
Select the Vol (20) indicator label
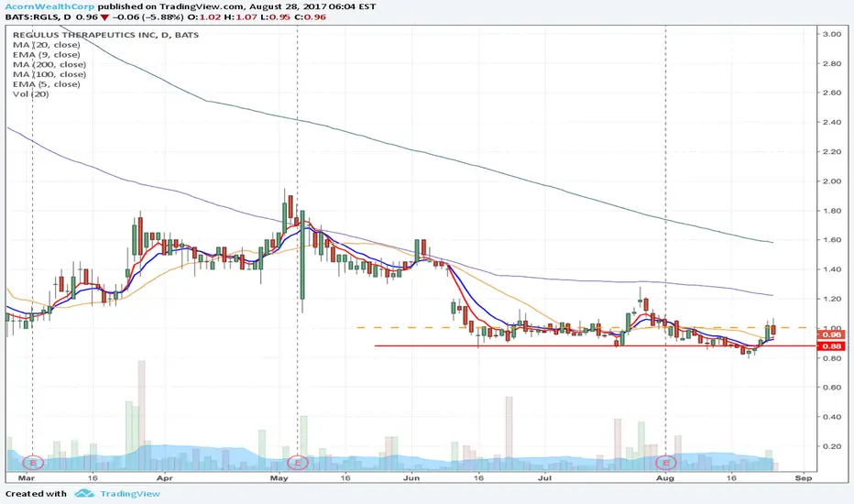click(30, 93)
